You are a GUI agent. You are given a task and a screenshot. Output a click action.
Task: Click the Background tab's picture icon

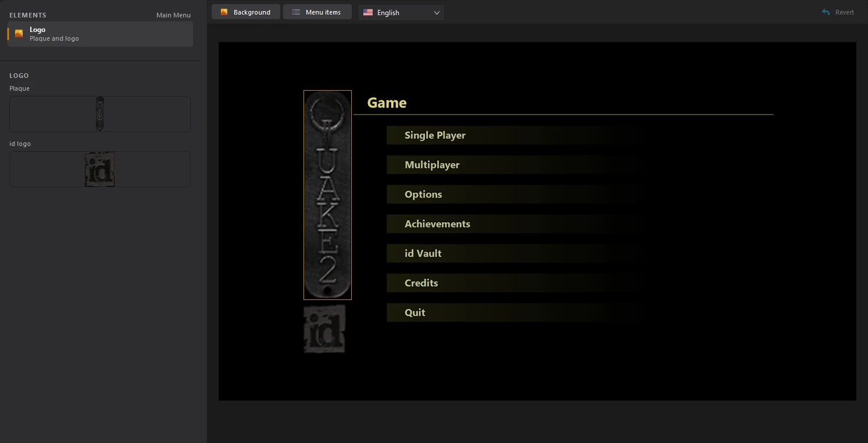click(x=224, y=12)
